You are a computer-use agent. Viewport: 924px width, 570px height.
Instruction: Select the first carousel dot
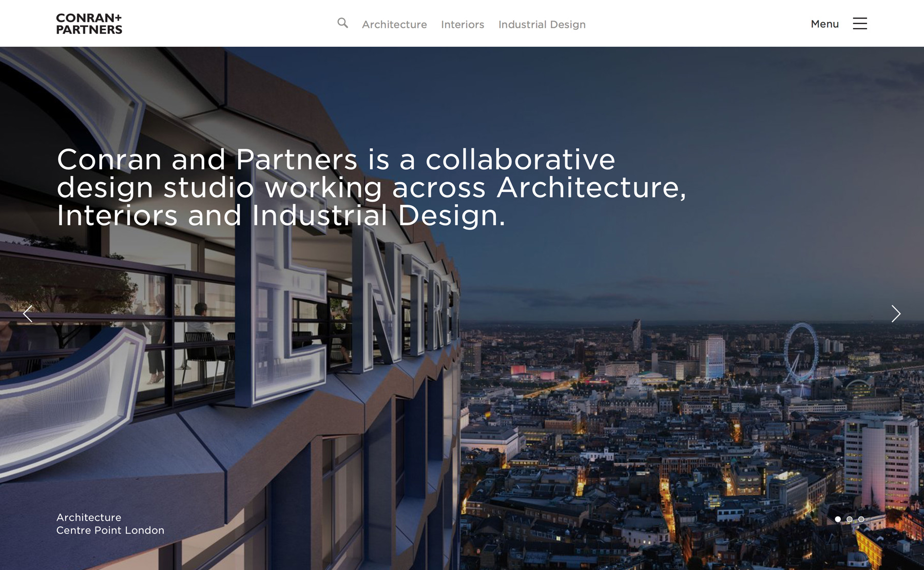(838, 519)
